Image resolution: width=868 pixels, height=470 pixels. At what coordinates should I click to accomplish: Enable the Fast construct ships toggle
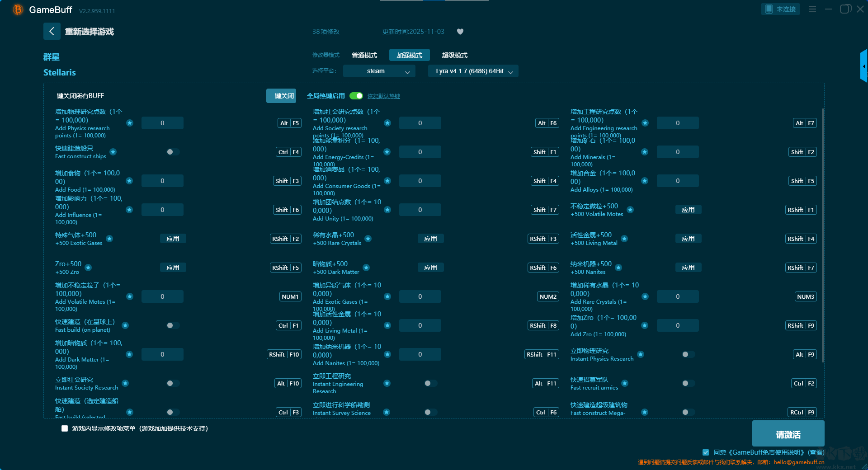[172, 152]
